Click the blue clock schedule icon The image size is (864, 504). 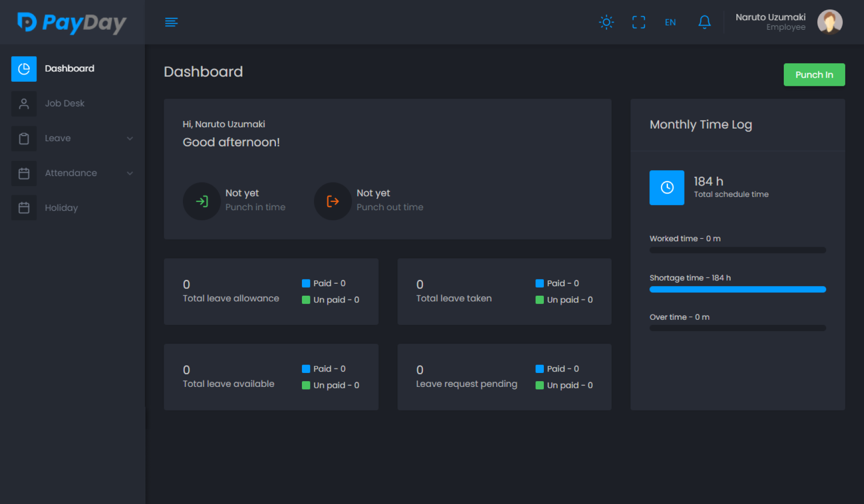[x=667, y=188]
